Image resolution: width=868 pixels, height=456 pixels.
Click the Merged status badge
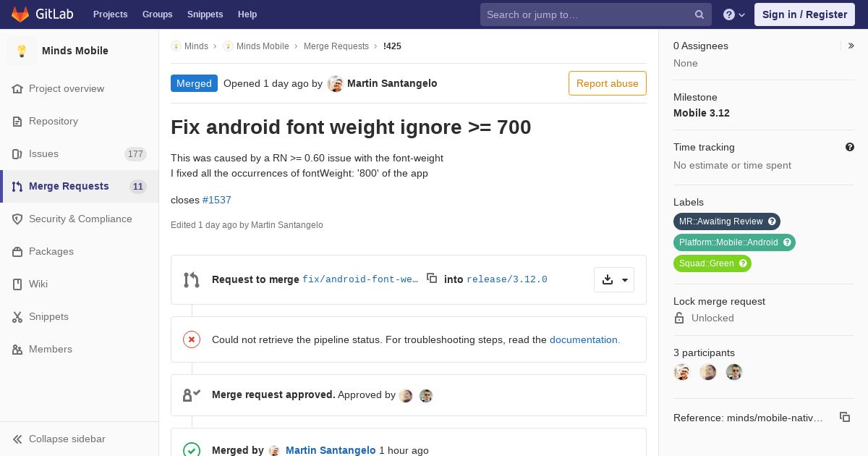pos(194,83)
